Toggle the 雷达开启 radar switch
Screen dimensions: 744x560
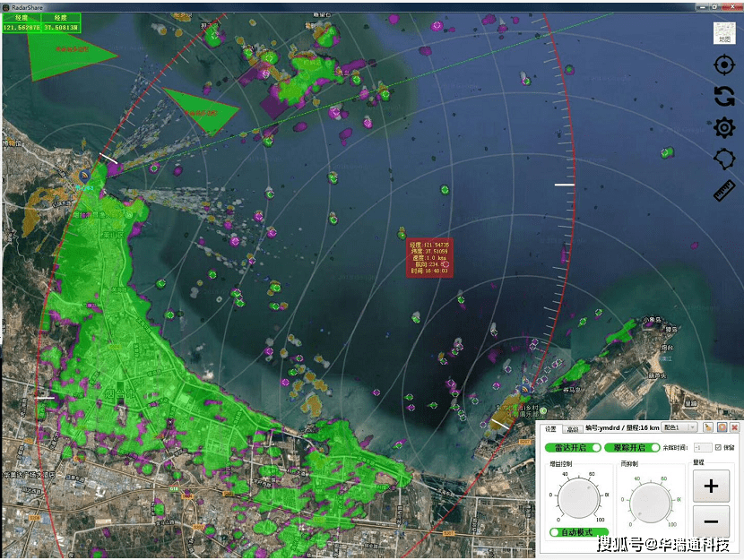573,448
